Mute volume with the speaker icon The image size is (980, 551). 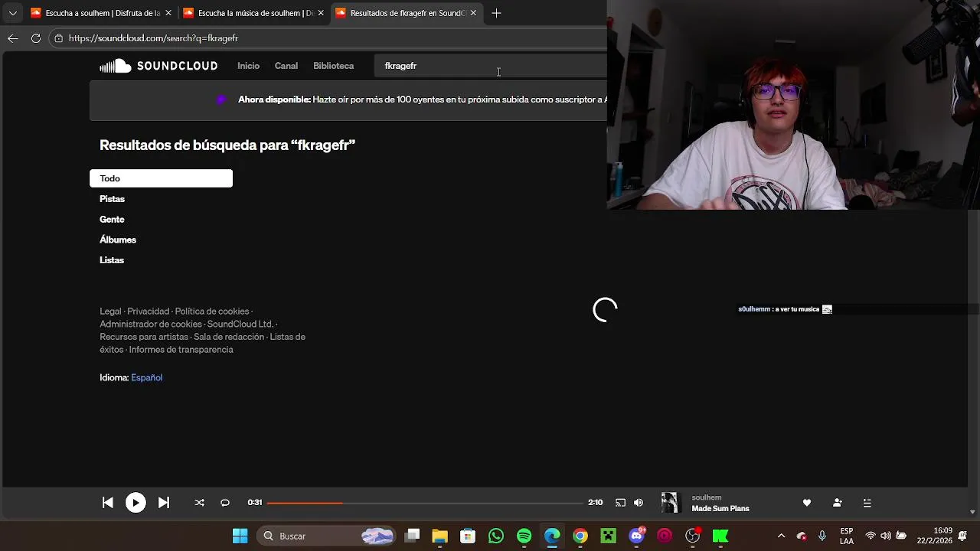639,503
